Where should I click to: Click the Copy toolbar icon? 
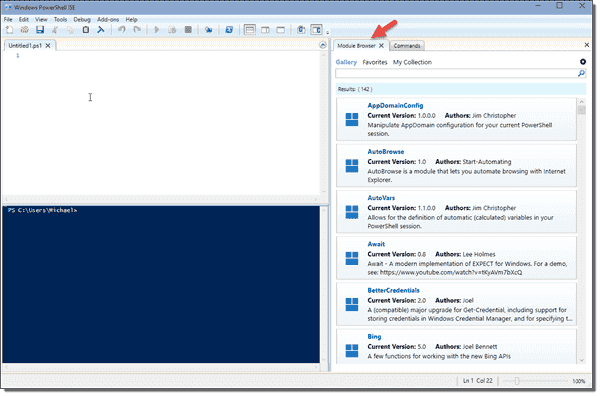pos(70,30)
